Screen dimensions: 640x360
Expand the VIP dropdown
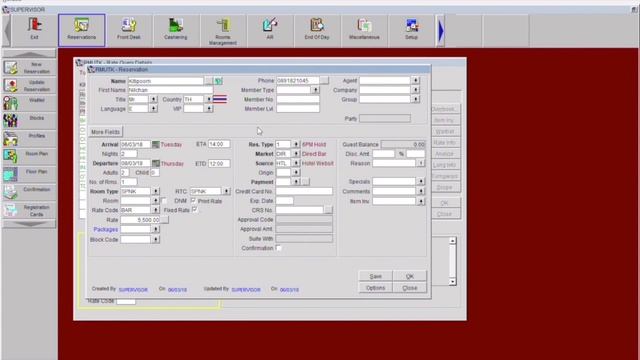pos(209,109)
